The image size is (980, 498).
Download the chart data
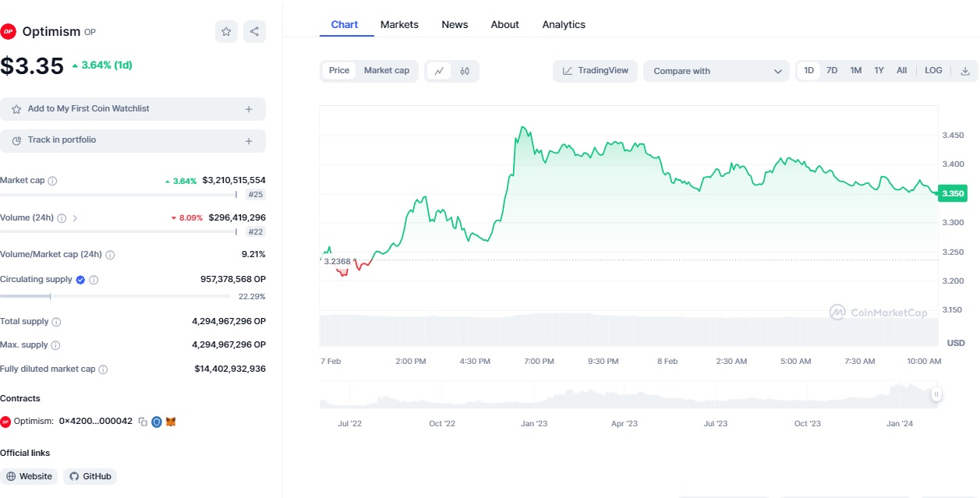(965, 71)
